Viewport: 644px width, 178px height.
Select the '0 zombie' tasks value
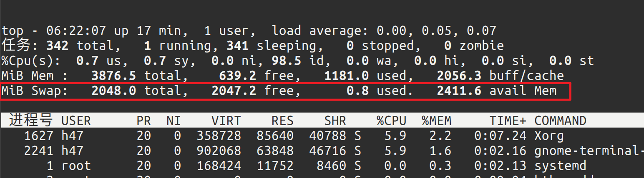pos(474,45)
